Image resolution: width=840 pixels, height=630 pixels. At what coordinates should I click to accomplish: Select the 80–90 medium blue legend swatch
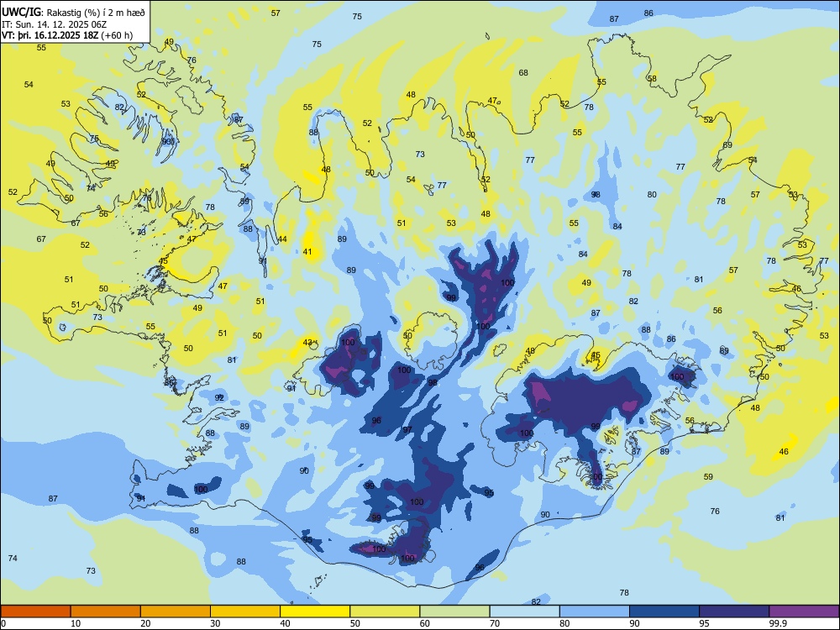(595, 612)
